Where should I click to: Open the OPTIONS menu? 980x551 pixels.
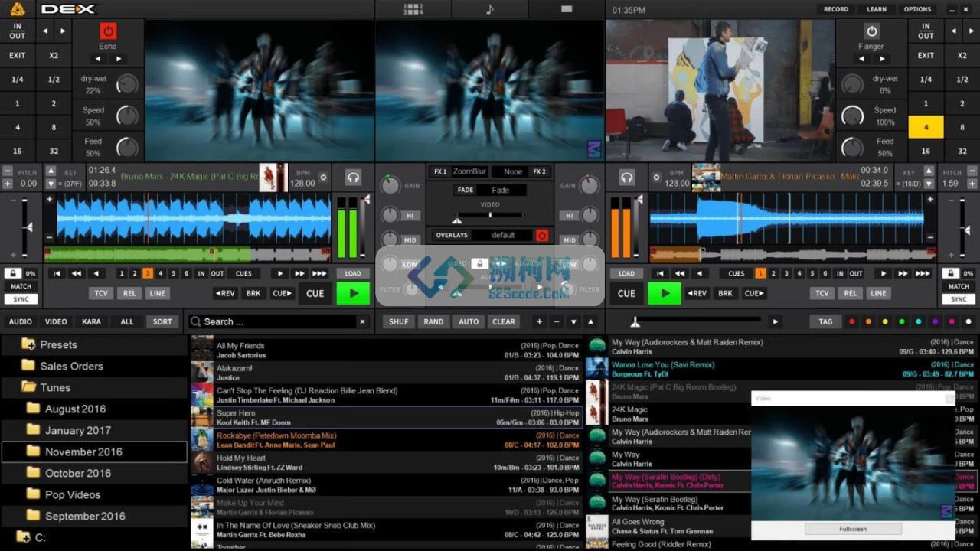coord(917,9)
